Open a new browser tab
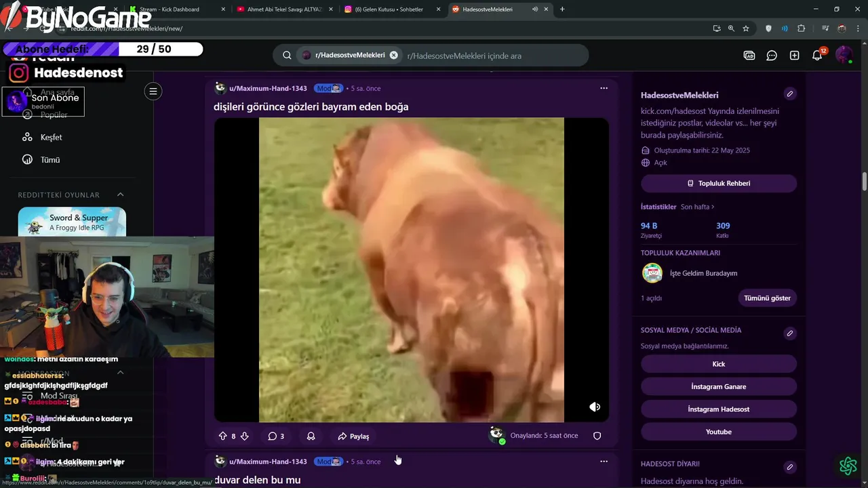Screen dimensions: 868x488 562,9
